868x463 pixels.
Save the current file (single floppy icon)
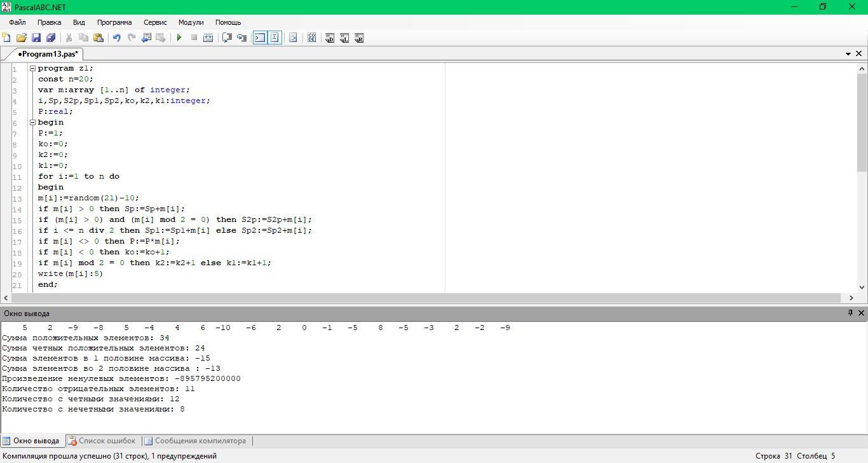[36, 38]
